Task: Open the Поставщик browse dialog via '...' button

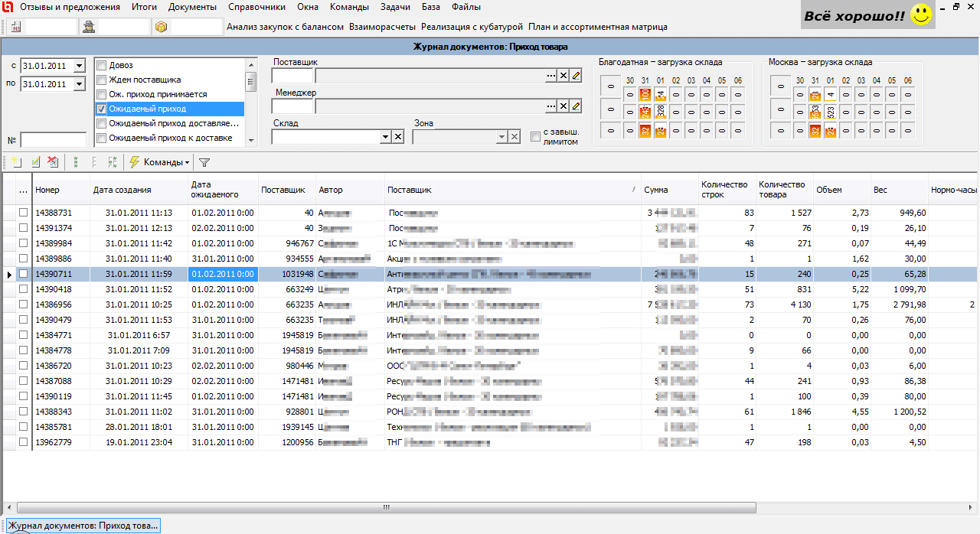Action: pos(550,75)
